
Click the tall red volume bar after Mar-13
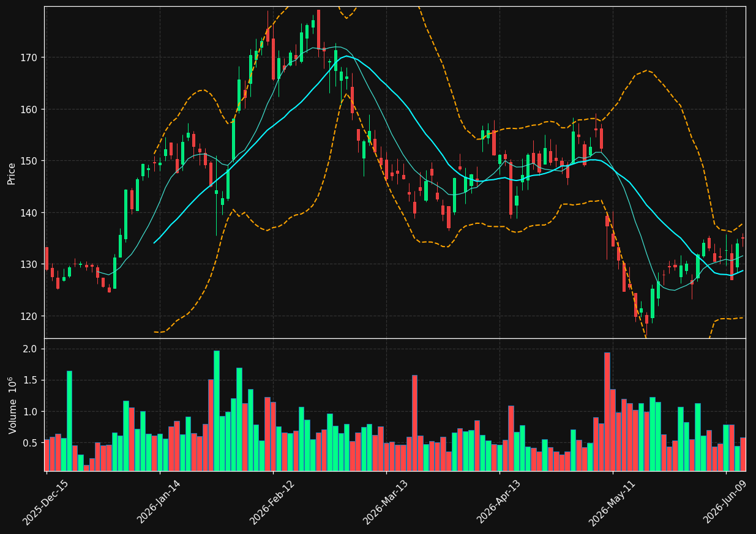pos(414,423)
